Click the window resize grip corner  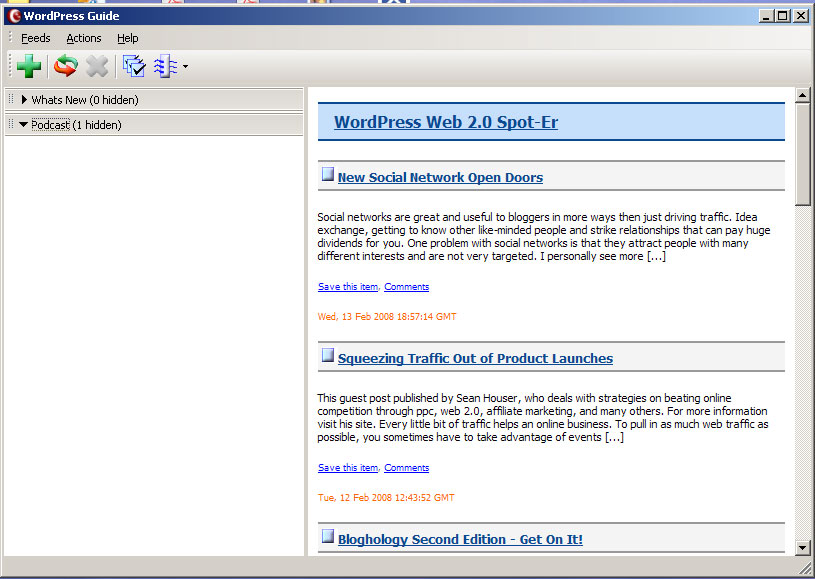807,568
